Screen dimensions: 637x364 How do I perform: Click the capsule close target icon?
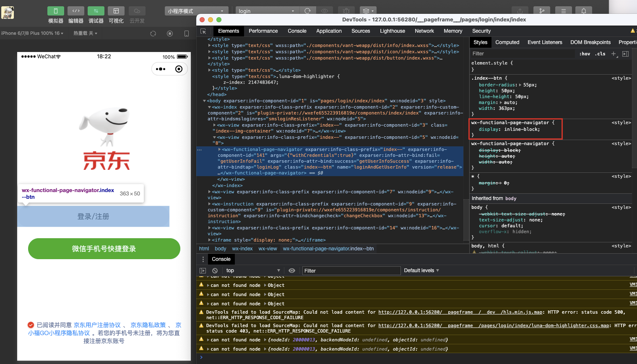coord(179,69)
